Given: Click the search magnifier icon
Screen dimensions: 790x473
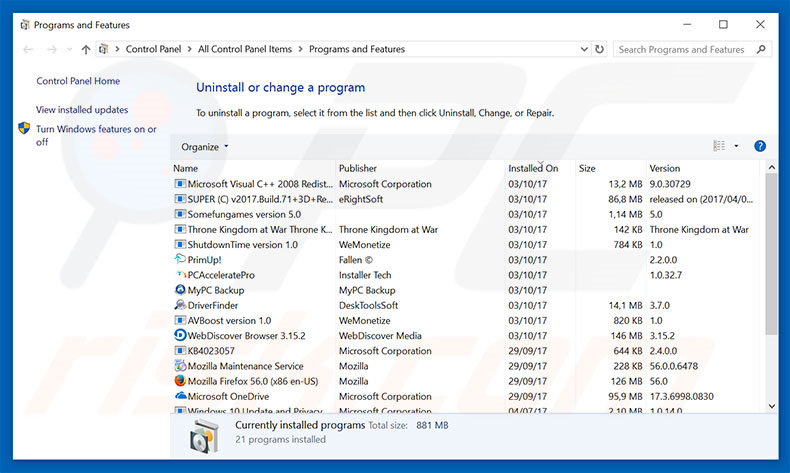Looking at the screenshot, I should pyautogui.click(x=761, y=49).
